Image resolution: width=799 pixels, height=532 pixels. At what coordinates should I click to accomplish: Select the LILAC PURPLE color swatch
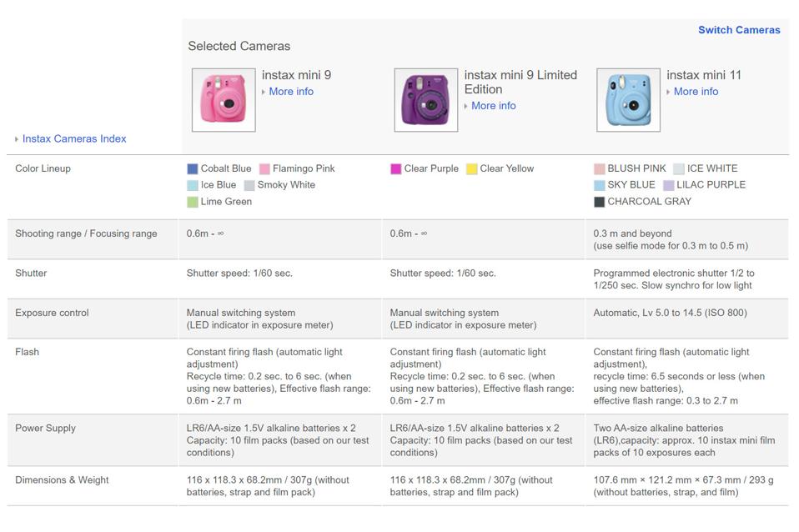pyautogui.click(x=669, y=185)
